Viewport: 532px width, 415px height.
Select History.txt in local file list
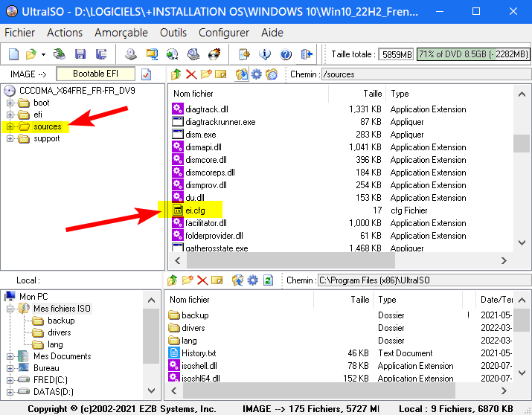click(x=199, y=353)
